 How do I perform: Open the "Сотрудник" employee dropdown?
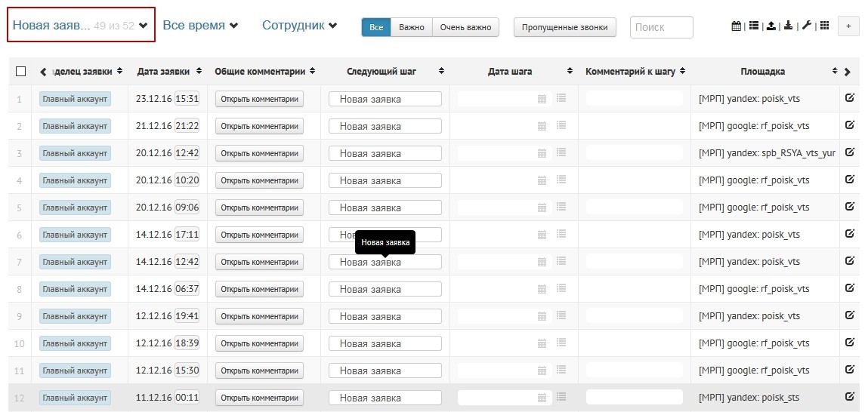[299, 26]
